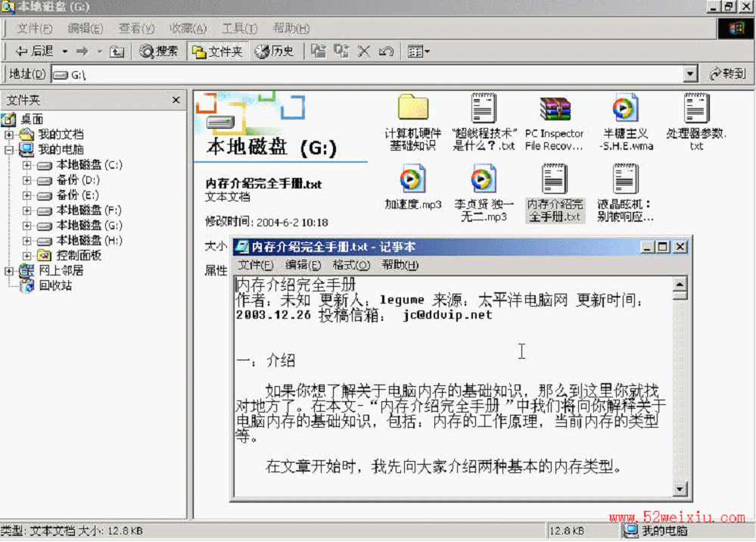Screen dimensions: 756x542
Task: Click the G:\ address input field
Action: point(368,74)
